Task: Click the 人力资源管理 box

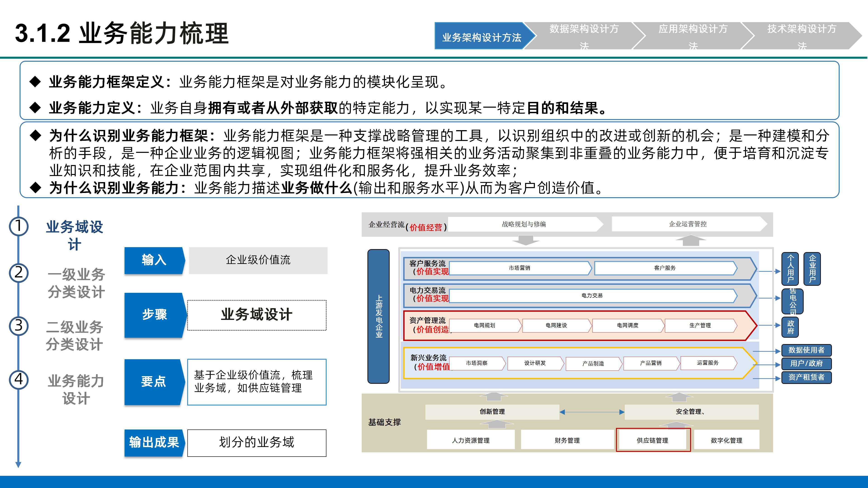Action: (x=471, y=440)
